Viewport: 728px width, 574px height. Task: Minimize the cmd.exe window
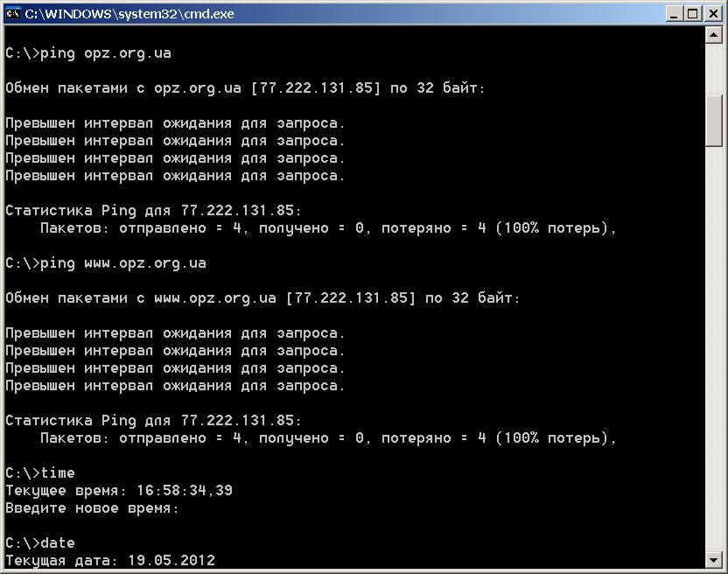point(675,14)
